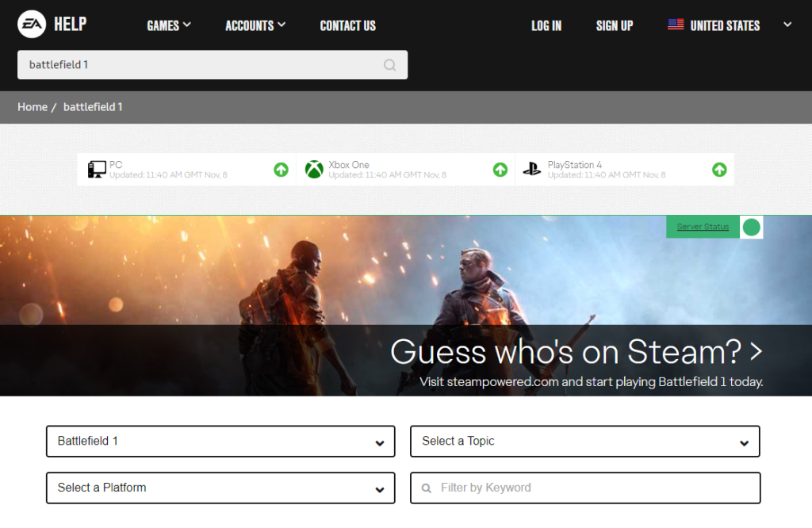Click the PlayStation logo icon
The image size is (812, 528).
(x=532, y=170)
